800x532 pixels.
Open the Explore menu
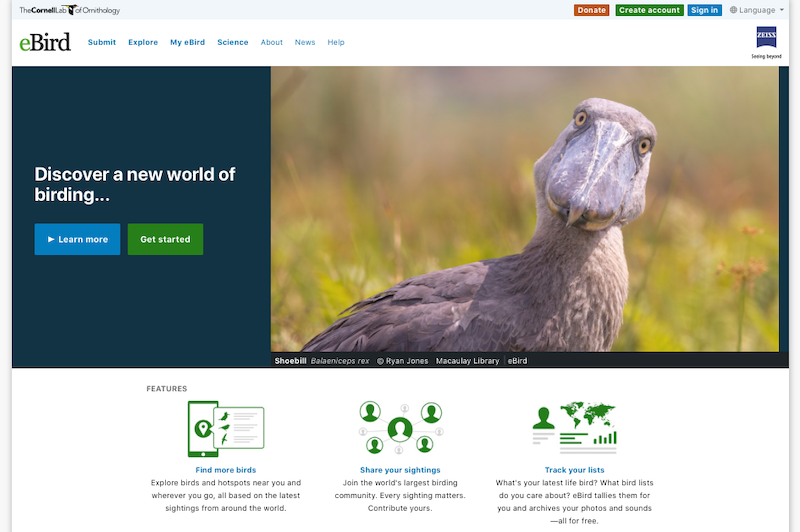pos(143,42)
